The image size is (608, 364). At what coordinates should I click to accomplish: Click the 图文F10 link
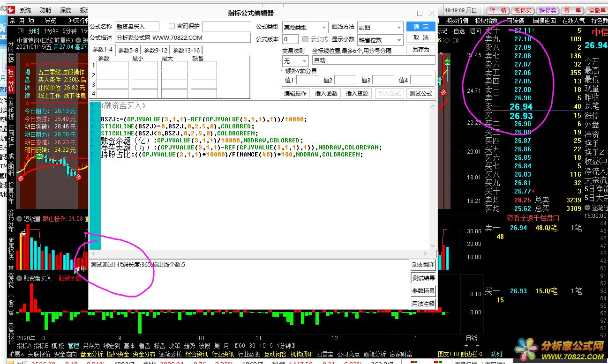click(450, 354)
